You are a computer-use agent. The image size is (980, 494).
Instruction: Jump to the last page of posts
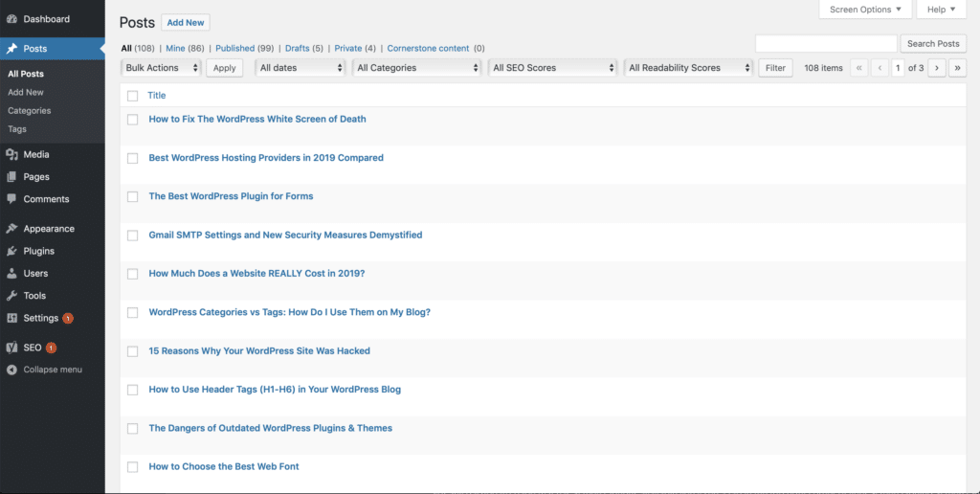coord(957,68)
